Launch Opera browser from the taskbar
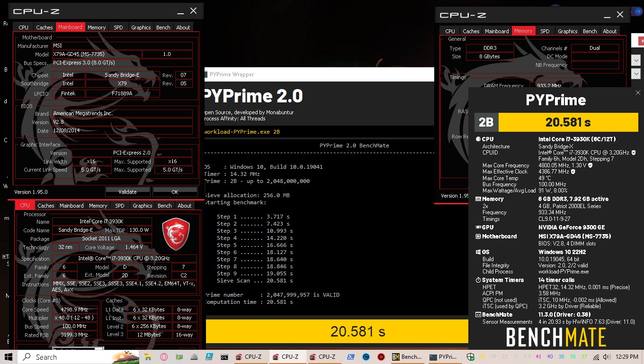 [163, 357]
